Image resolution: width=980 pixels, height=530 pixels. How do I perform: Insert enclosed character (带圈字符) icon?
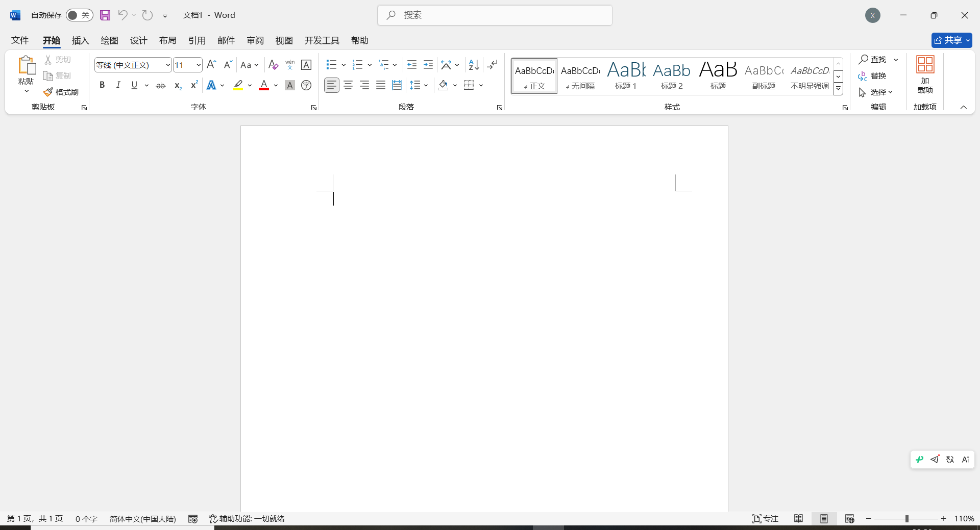pyautogui.click(x=306, y=85)
